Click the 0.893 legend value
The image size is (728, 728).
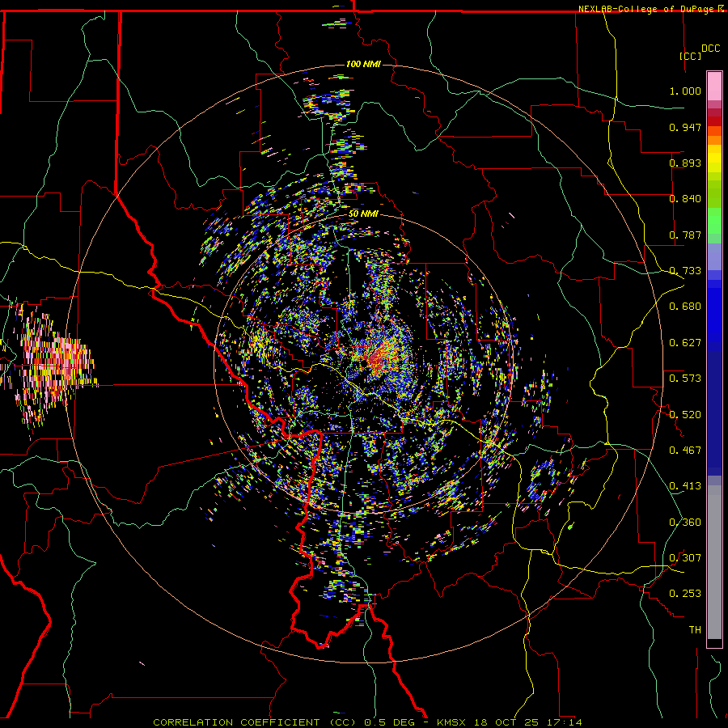pyautogui.click(x=685, y=163)
